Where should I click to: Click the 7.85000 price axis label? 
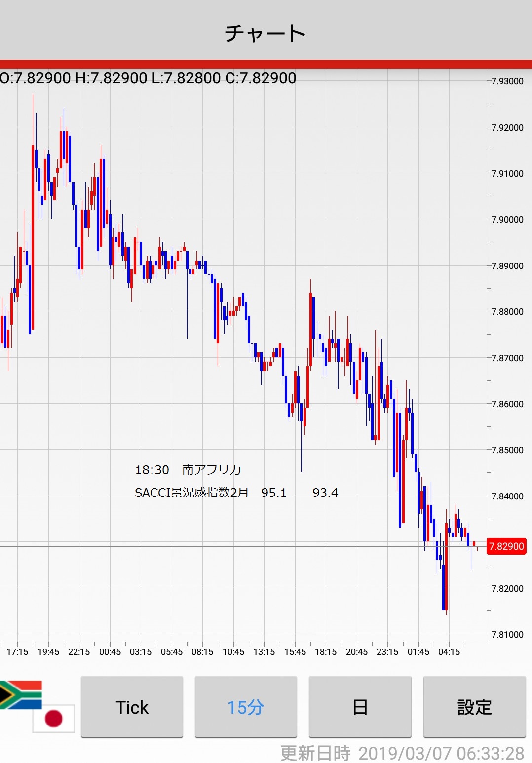click(507, 450)
